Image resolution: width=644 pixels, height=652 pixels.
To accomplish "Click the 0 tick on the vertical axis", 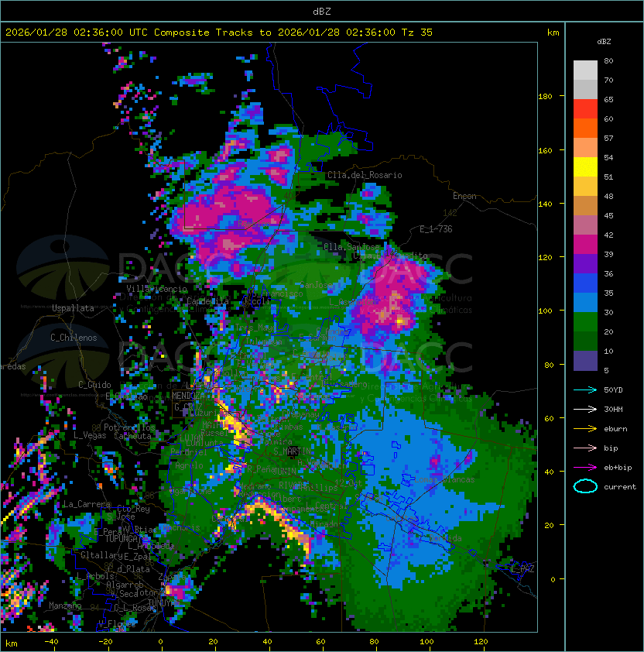I will point(553,579).
